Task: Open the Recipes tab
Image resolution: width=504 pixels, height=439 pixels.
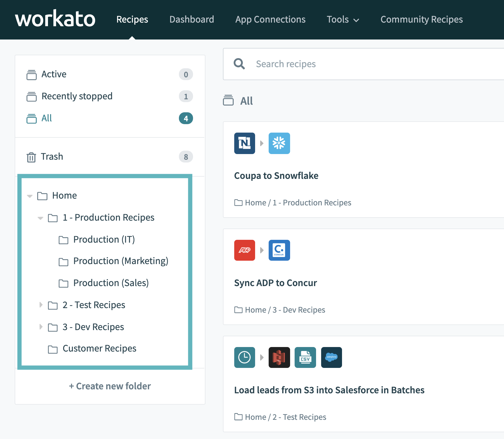Action: point(132,19)
